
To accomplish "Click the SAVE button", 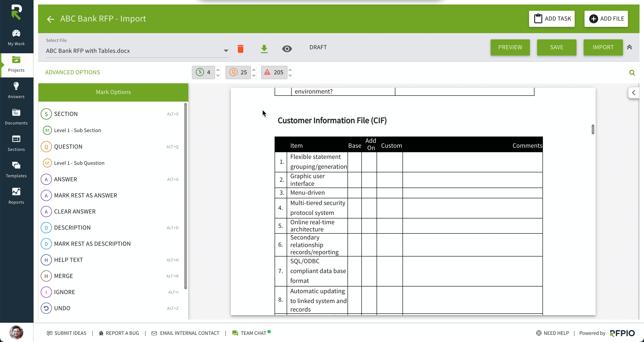I will tap(557, 47).
